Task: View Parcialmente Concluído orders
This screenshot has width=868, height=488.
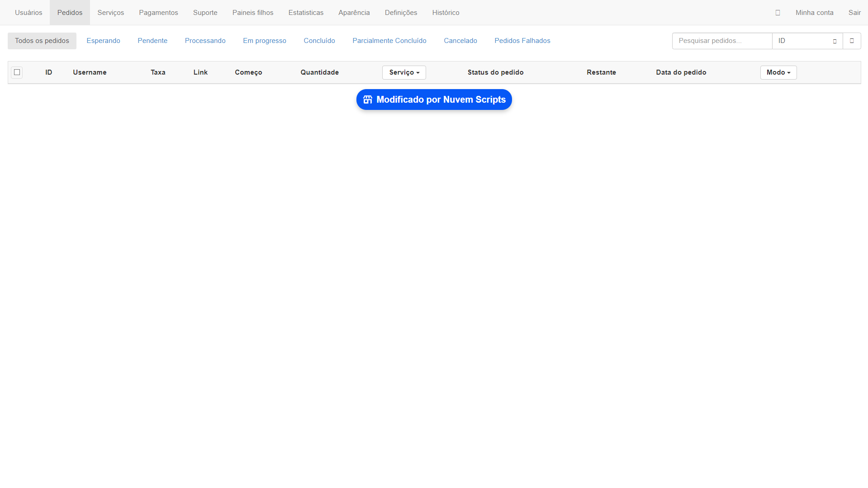Action: [389, 41]
